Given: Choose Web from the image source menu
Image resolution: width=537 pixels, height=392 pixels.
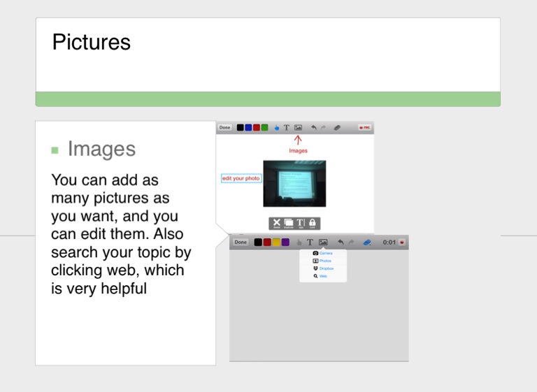Looking at the screenshot, I should pyautogui.click(x=322, y=277).
